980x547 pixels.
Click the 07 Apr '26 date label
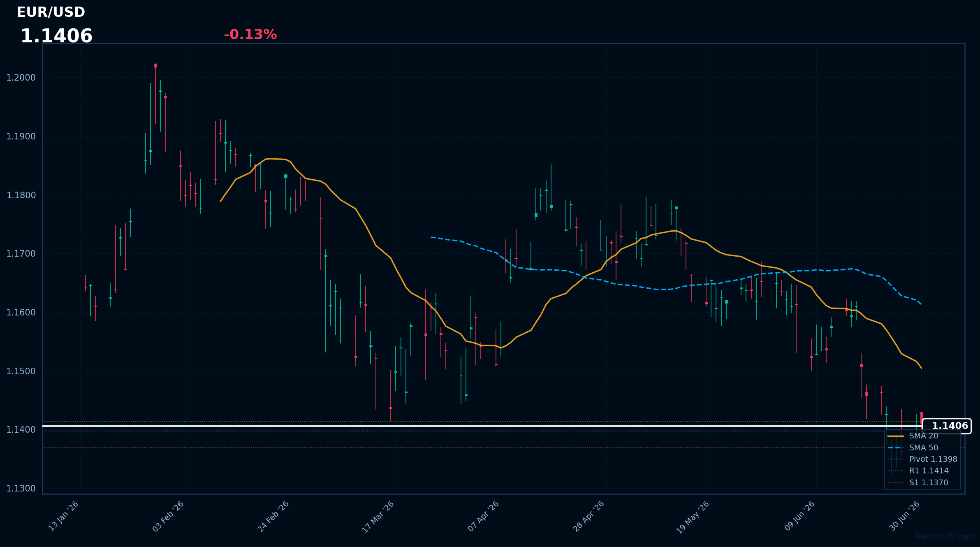484,517
